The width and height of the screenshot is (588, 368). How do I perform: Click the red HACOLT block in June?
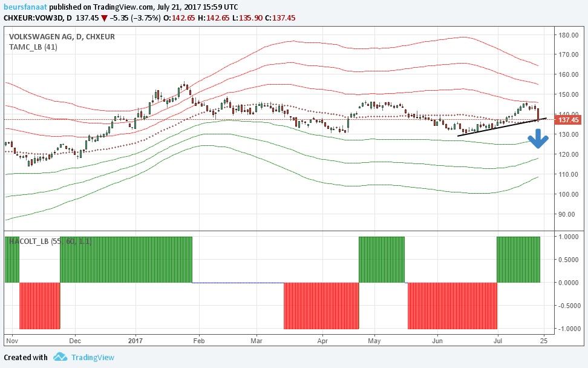pos(452,306)
